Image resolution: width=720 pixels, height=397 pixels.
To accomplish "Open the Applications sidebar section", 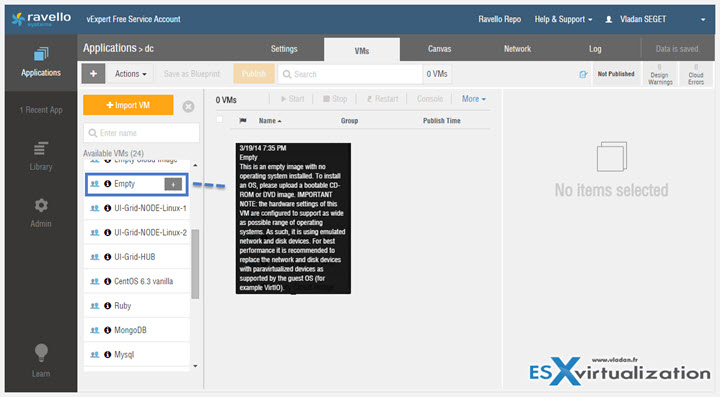I will click(x=41, y=62).
